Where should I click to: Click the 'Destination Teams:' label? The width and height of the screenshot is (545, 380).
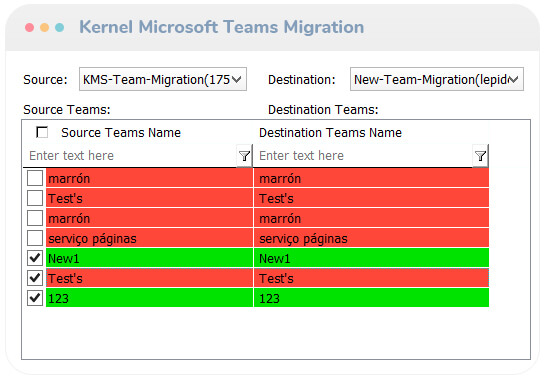(x=323, y=110)
